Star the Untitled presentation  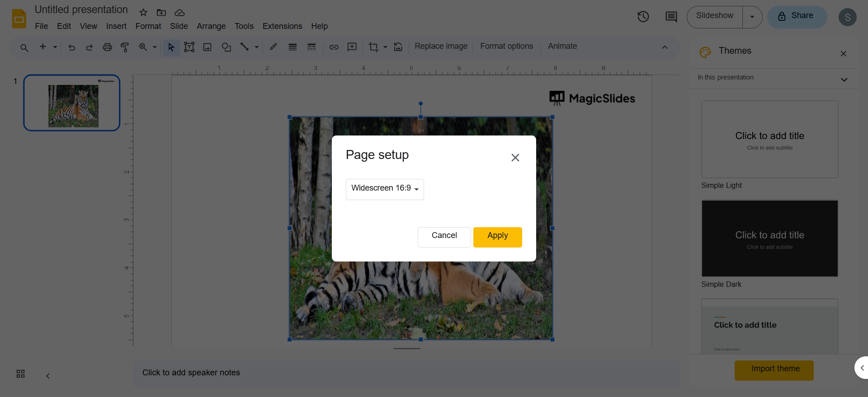pyautogui.click(x=143, y=13)
